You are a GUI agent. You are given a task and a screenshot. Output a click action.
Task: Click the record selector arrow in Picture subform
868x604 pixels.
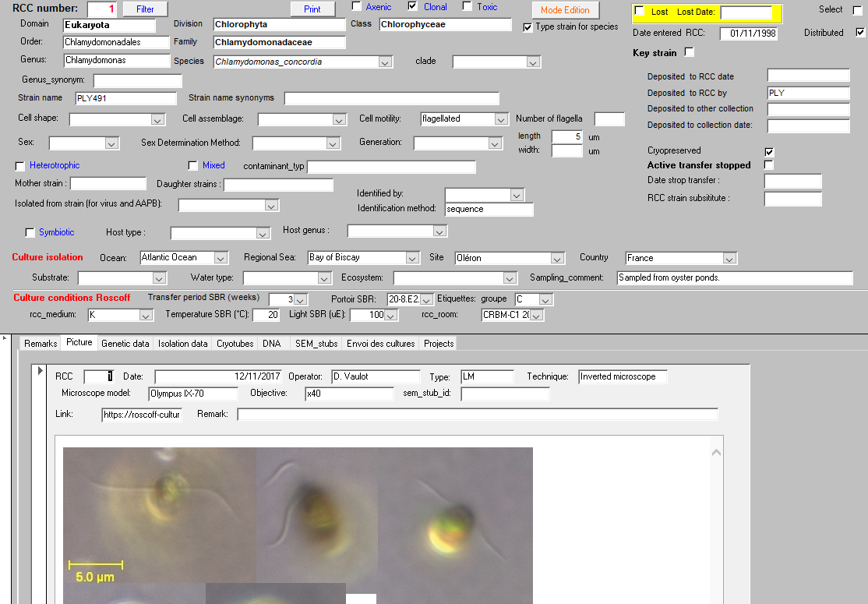[x=41, y=371]
